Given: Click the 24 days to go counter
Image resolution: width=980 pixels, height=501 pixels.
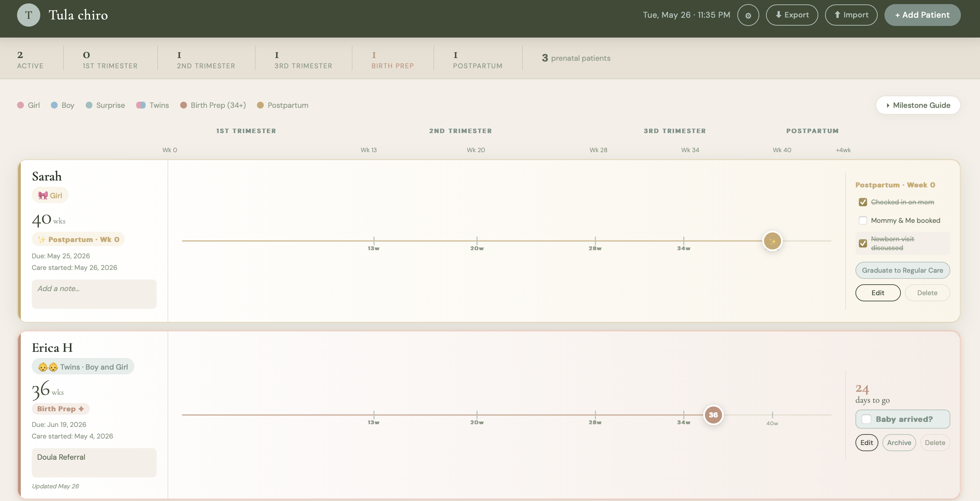Looking at the screenshot, I should (x=872, y=394).
